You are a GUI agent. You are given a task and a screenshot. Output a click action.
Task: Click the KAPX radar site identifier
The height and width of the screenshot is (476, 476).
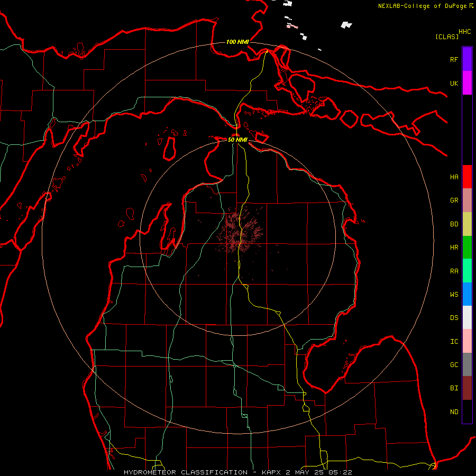pos(271,472)
